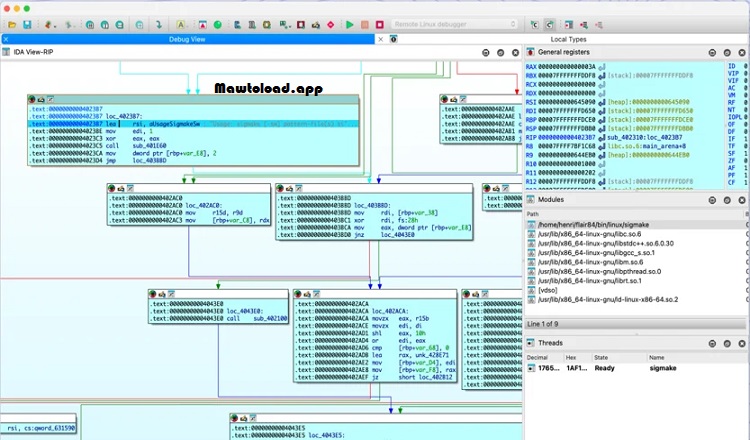Click the RBX register value
Viewport: 750px width, 440px height.
coord(567,76)
